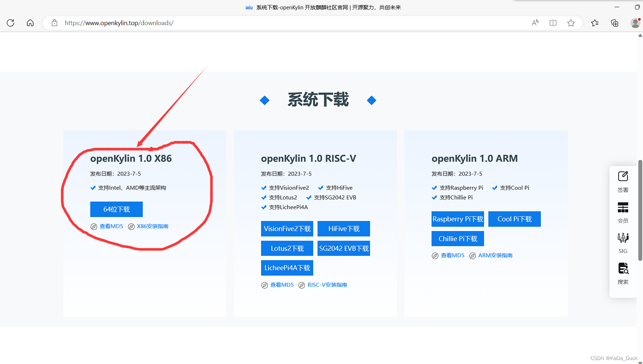Screen dimensions: 643x364
Task: Download the 64位下载 X86 image
Action: tap(117, 209)
